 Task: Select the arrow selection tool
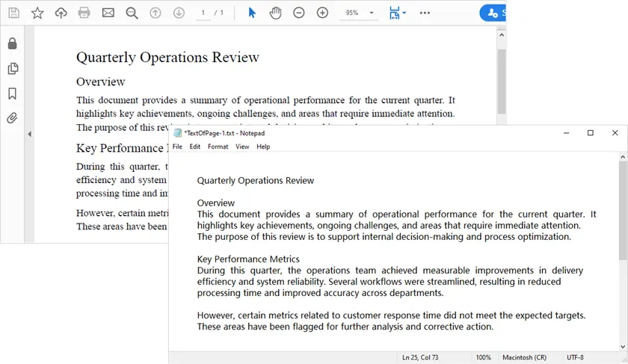tap(252, 13)
